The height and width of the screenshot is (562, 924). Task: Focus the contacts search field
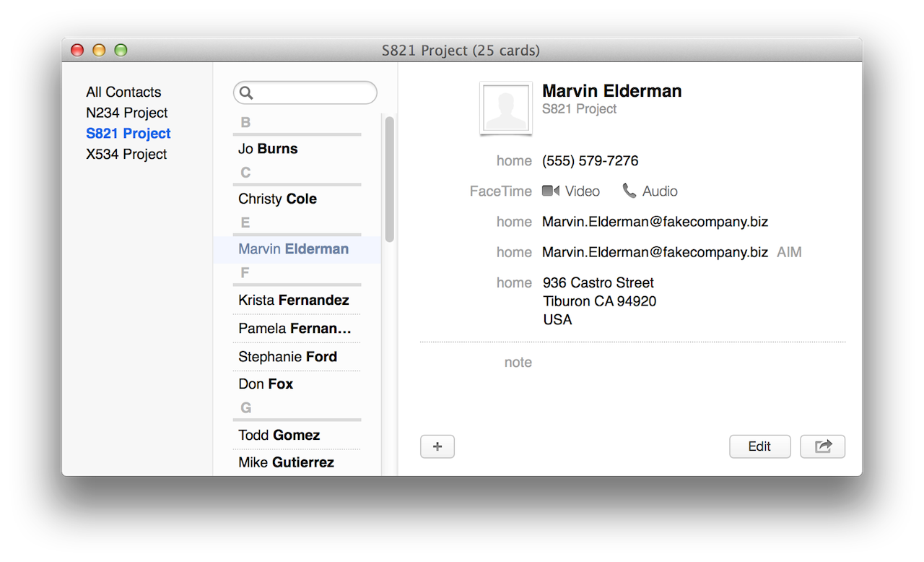pyautogui.click(x=305, y=92)
